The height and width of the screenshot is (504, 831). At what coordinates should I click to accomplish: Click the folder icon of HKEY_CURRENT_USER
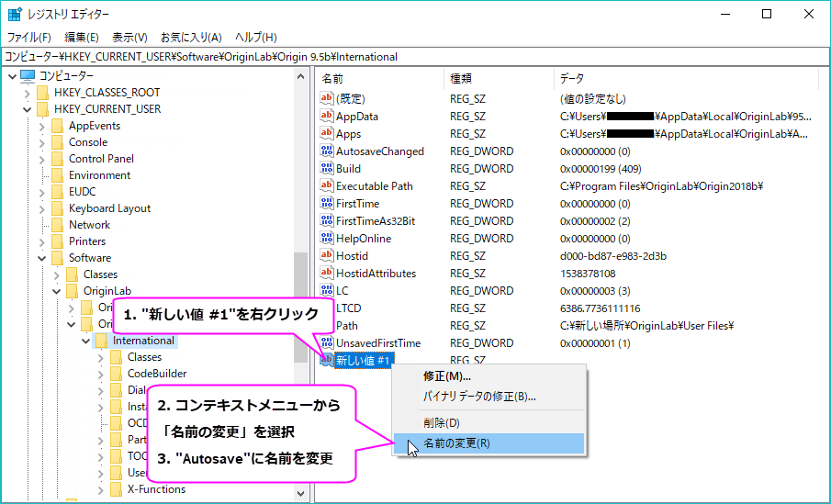[x=43, y=109]
